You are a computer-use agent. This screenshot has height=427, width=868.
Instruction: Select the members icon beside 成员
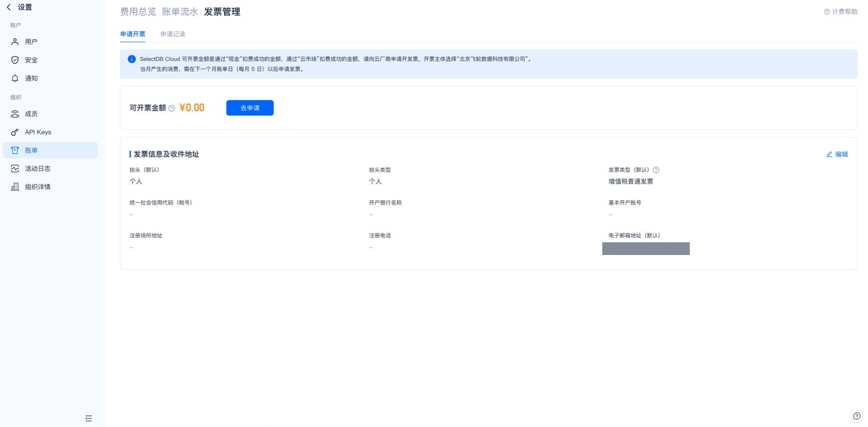[15, 113]
